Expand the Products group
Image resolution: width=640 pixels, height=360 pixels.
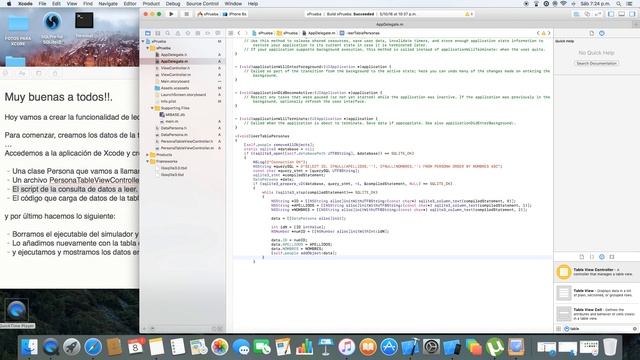(148, 155)
